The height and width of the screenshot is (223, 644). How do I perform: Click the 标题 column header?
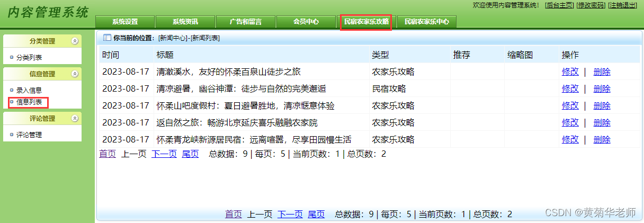165,55
